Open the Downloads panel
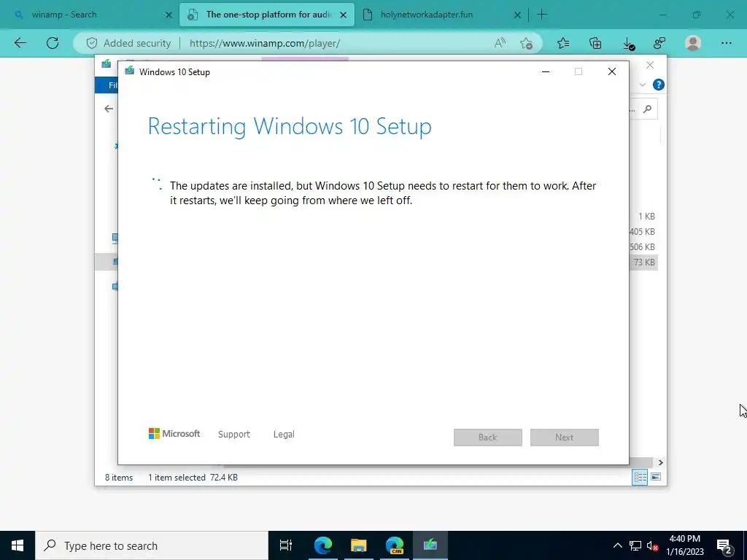 click(x=628, y=44)
